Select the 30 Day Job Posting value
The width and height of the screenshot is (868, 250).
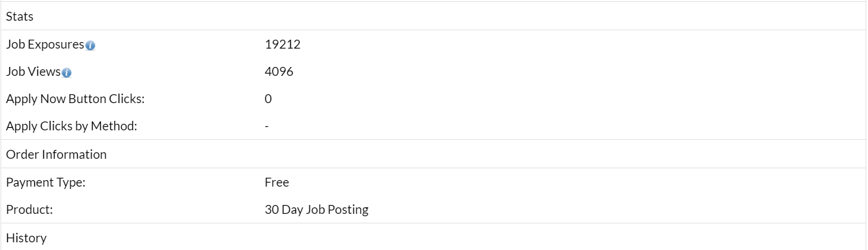pos(316,210)
